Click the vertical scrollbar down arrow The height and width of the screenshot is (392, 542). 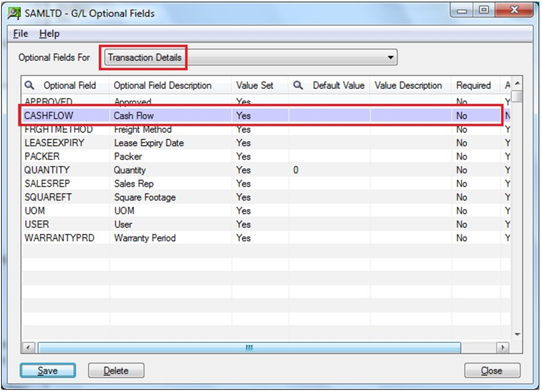click(517, 334)
